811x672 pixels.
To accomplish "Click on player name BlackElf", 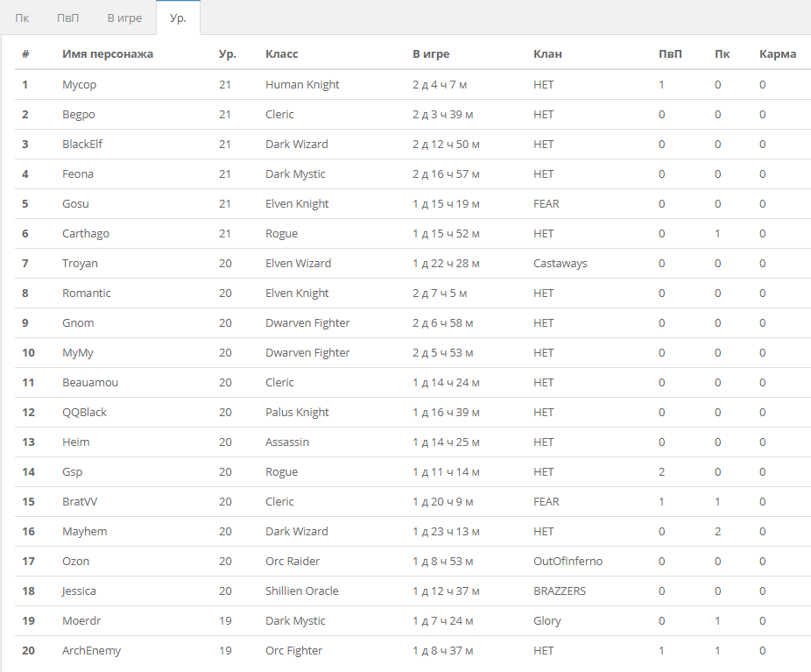I will tap(82, 145).
